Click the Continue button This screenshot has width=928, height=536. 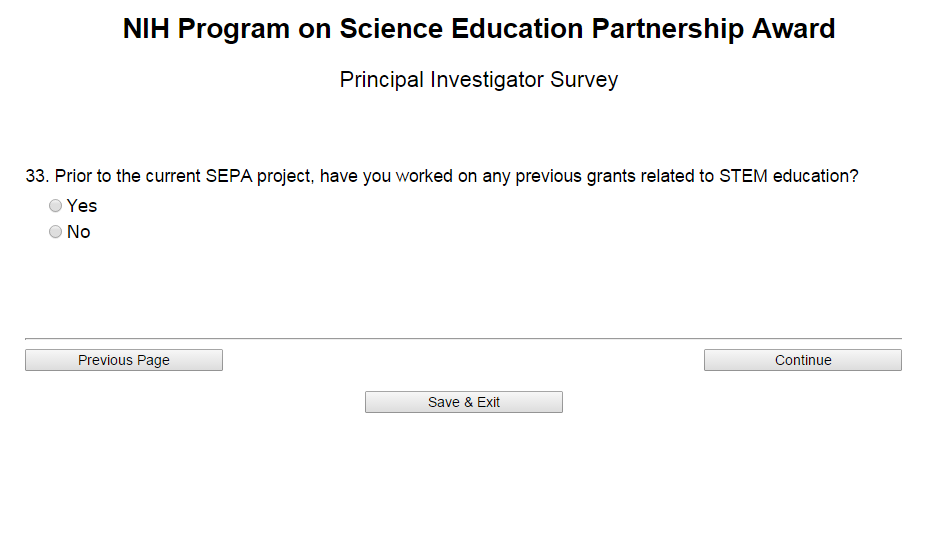pos(802,360)
